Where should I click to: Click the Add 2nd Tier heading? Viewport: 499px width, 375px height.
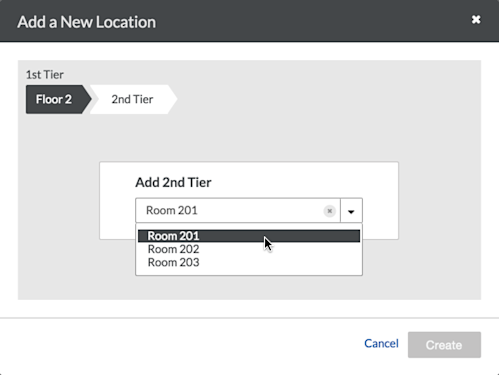pyautogui.click(x=173, y=182)
